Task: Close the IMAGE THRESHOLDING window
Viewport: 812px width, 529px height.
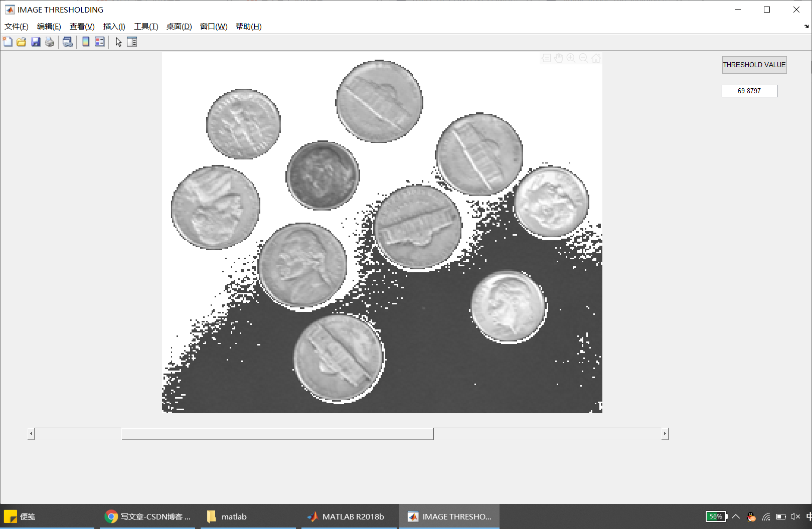Action: click(796, 10)
